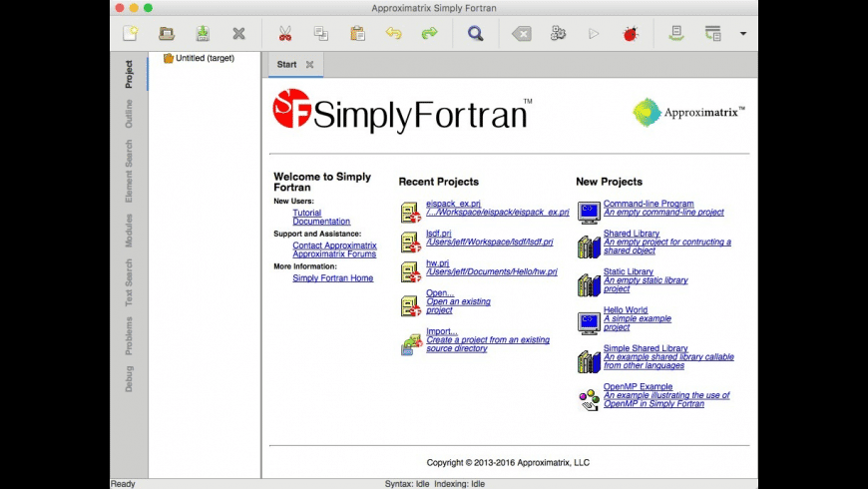The height and width of the screenshot is (489, 868).
Task: Click the icon beside lsdf.prj
Action: pyautogui.click(x=411, y=243)
